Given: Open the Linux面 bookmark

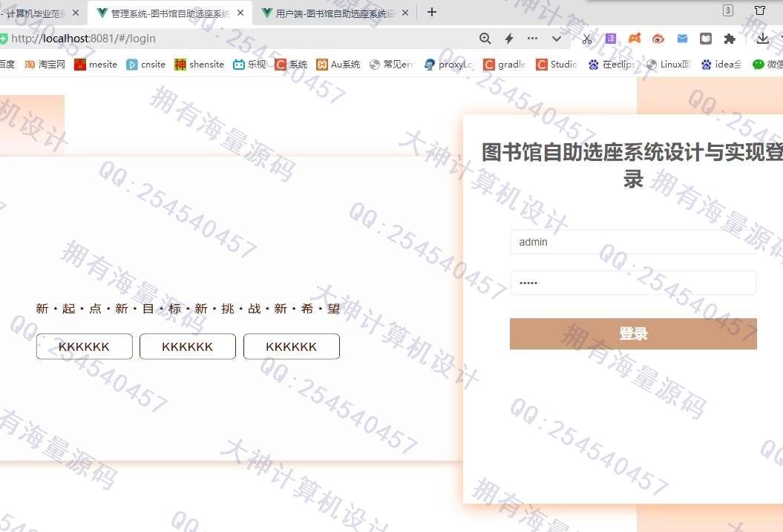Looking at the screenshot, I should point(668,65).
